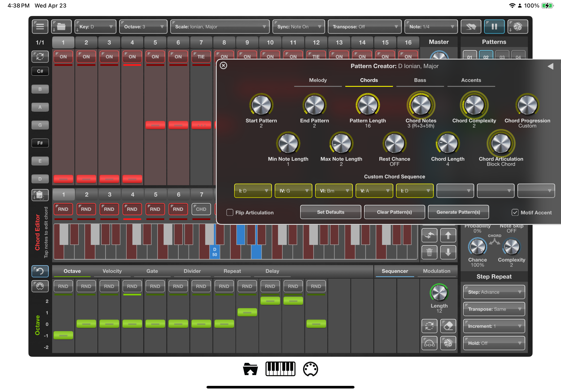Tap the randomize dice icon in toolbar

(518, 27)
